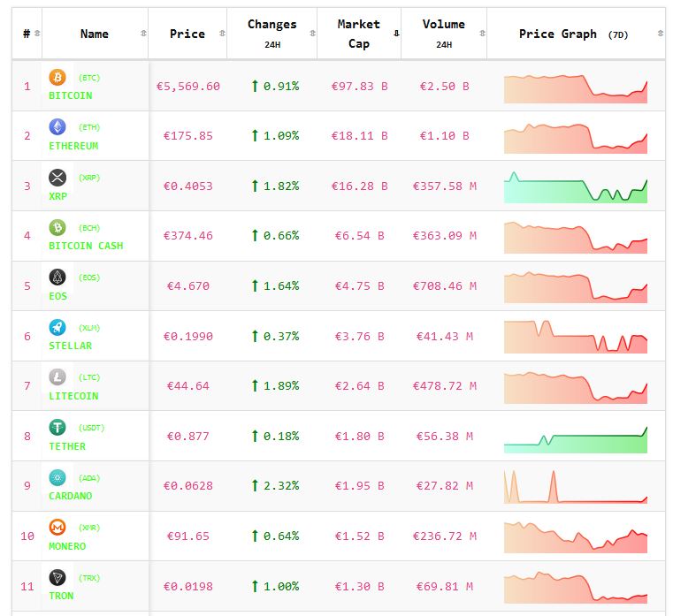This screenshot has width=673, height=616.
Task: Sort by rank number column header
Action: [x=27, y=34]
